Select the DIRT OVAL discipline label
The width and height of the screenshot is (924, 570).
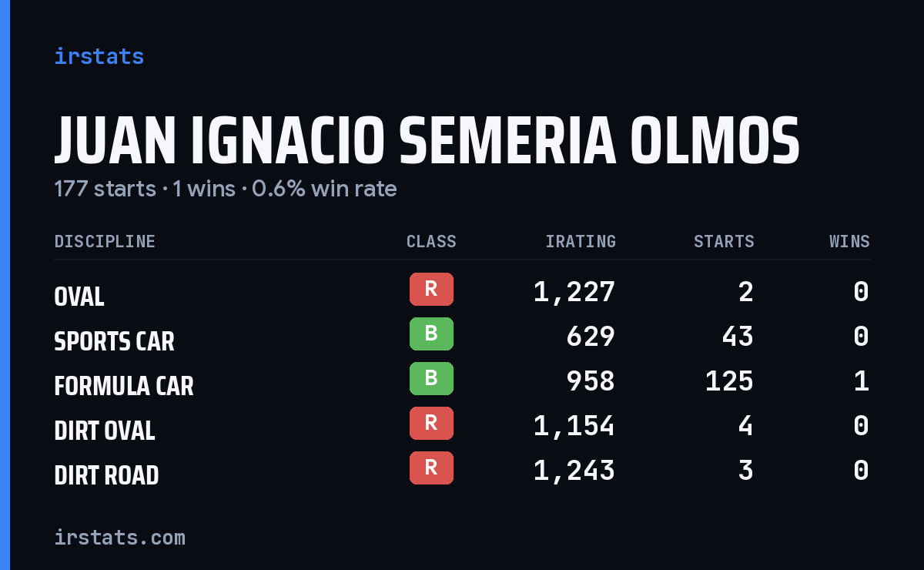click(x=105, y=431)
